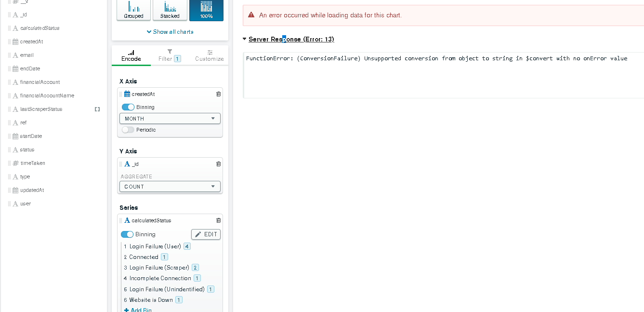644x312 pixels.
Task: Remove _id field from Y Axis
Action: pyautogui.click(x=218, y=164)
